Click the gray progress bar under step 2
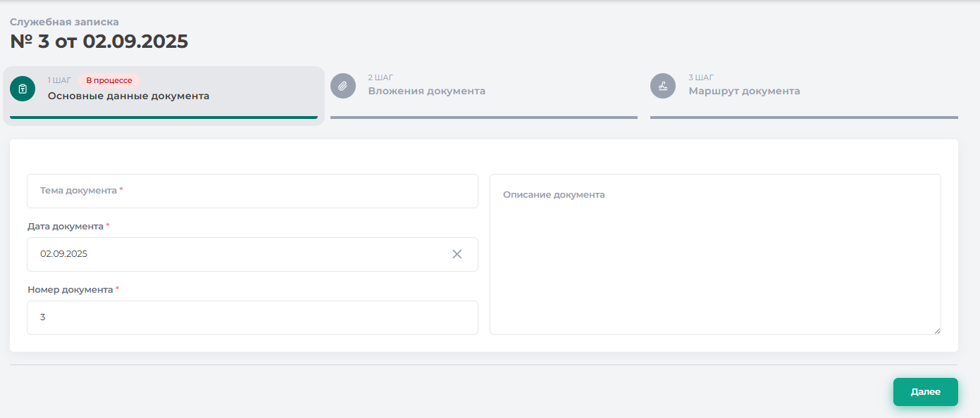 [483, 118]
